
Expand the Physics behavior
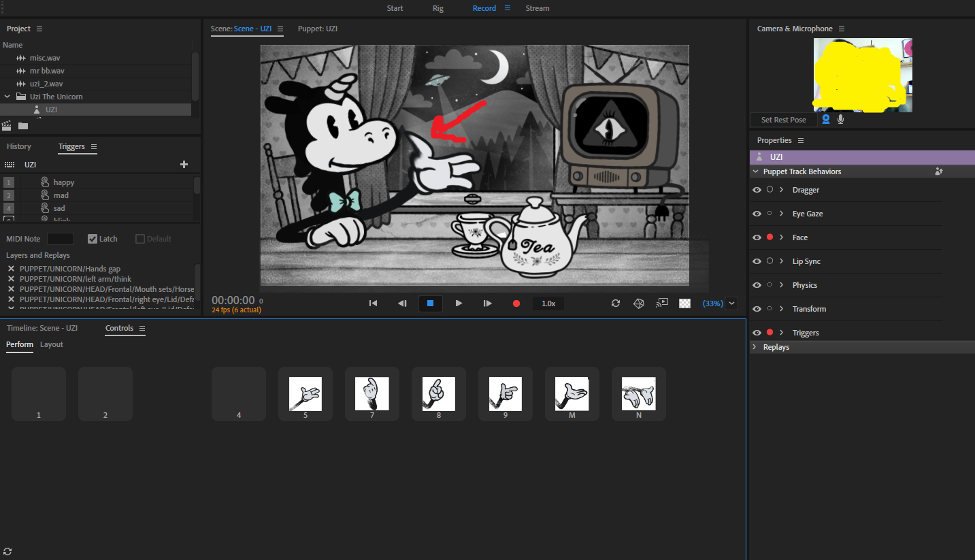782,285
